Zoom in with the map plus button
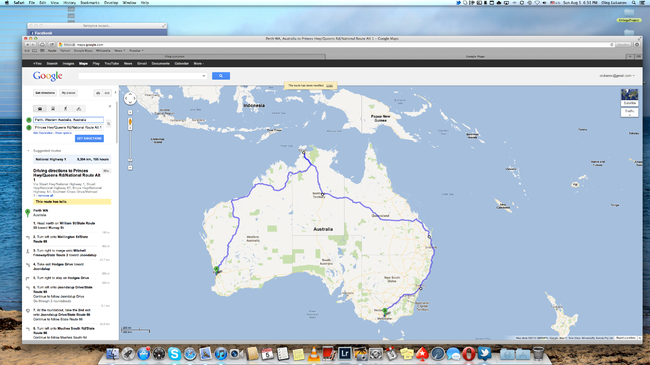650x365 pixels. tap(130, 112)
